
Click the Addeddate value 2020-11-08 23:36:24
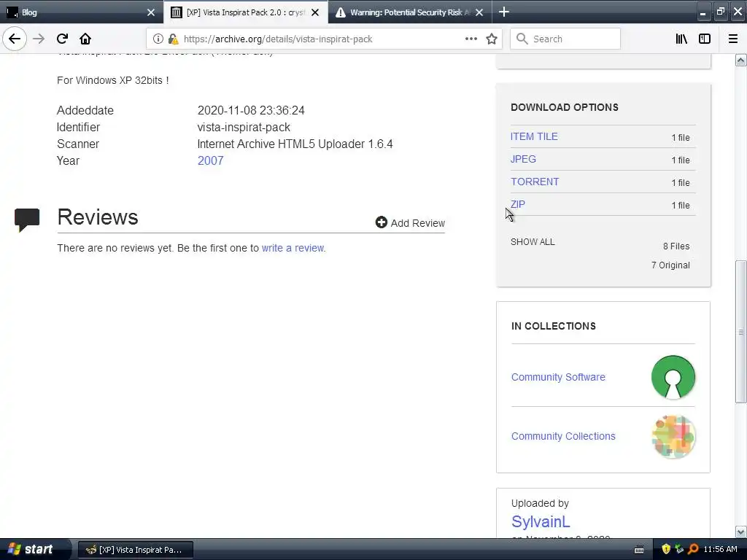251,111
